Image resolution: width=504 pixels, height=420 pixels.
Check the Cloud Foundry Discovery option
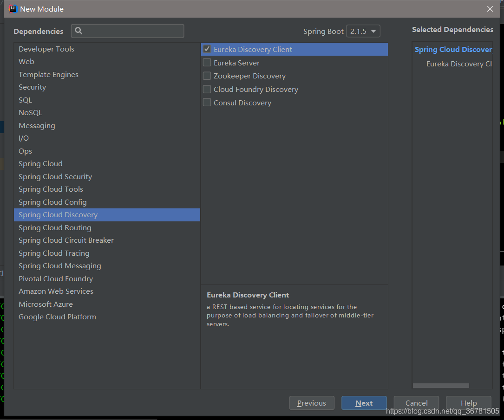207,89
